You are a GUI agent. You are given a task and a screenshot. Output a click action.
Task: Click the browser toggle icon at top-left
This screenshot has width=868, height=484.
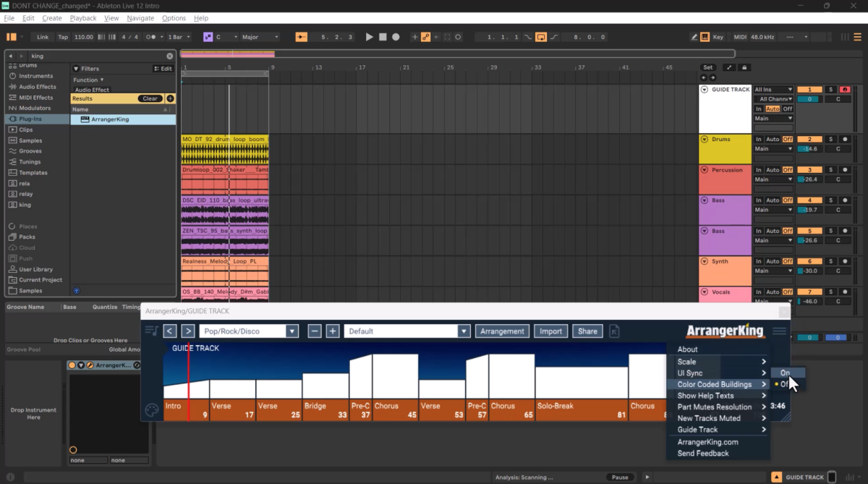12,37
